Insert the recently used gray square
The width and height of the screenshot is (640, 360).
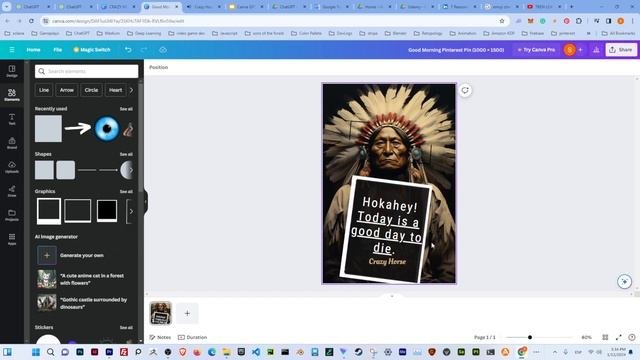[x=48, y=129]
